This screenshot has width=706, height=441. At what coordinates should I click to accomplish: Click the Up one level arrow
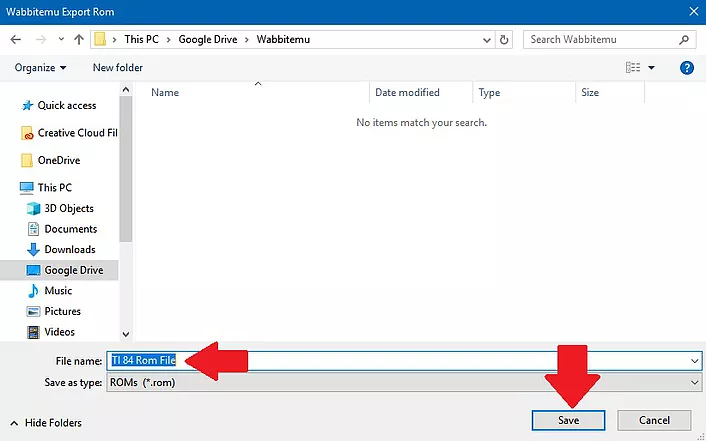coord(78,40)
